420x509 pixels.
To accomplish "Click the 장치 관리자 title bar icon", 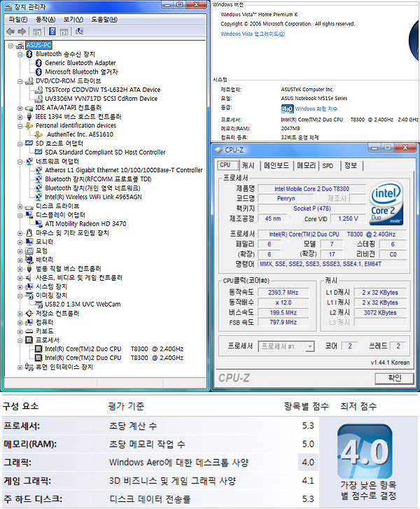I will pos(8,7).
